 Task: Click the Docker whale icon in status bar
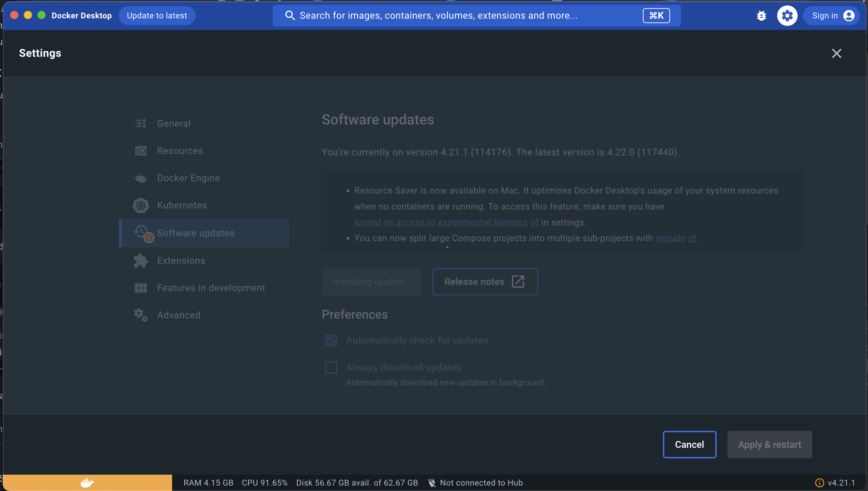(87, 482)
